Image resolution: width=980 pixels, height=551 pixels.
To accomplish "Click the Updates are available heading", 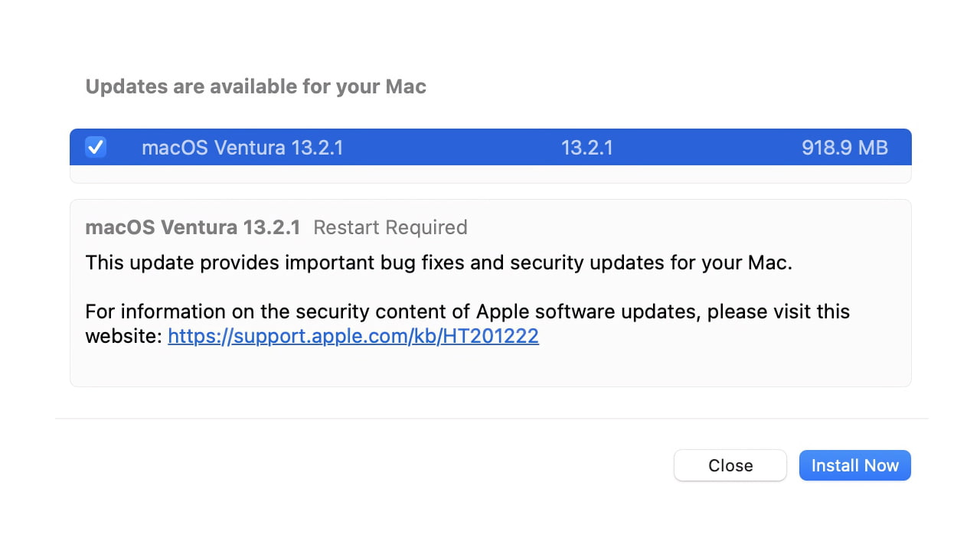I will coord(256,86).
